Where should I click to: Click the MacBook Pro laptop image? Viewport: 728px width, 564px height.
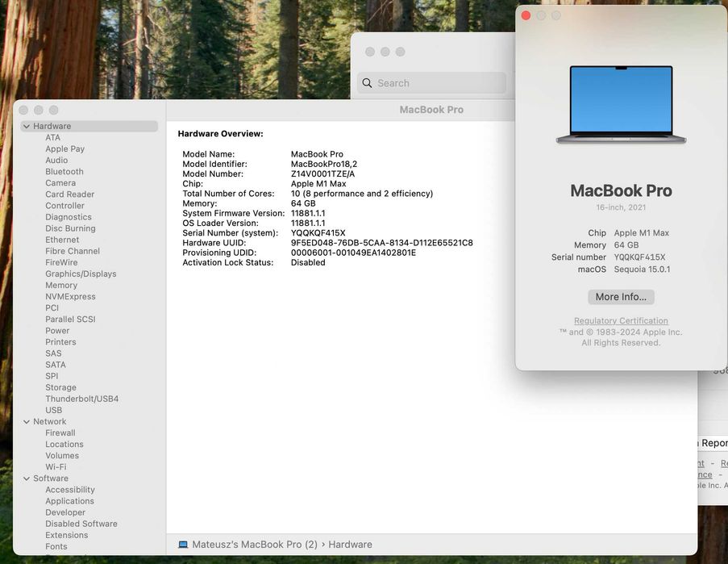pos(622,105)
